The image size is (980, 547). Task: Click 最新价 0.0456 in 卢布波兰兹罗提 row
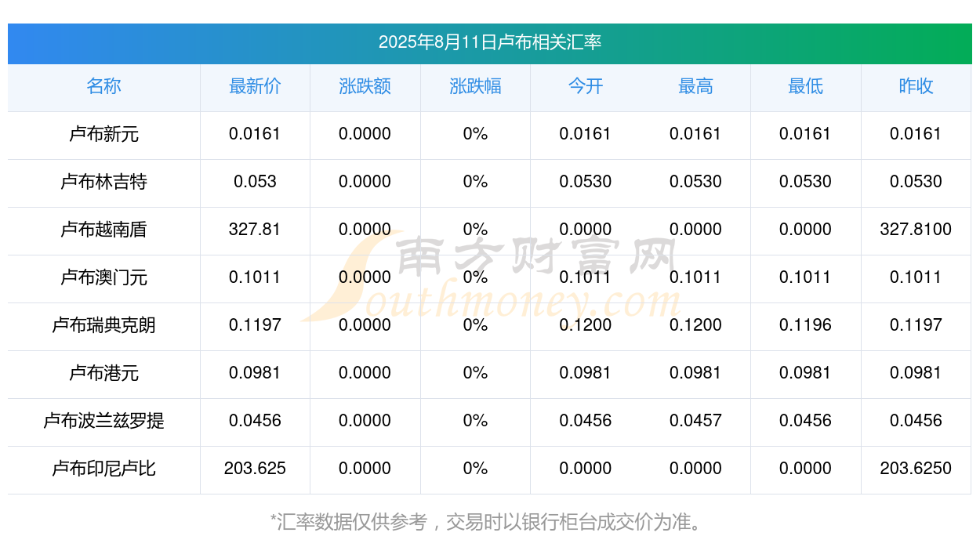pos(255,421)
